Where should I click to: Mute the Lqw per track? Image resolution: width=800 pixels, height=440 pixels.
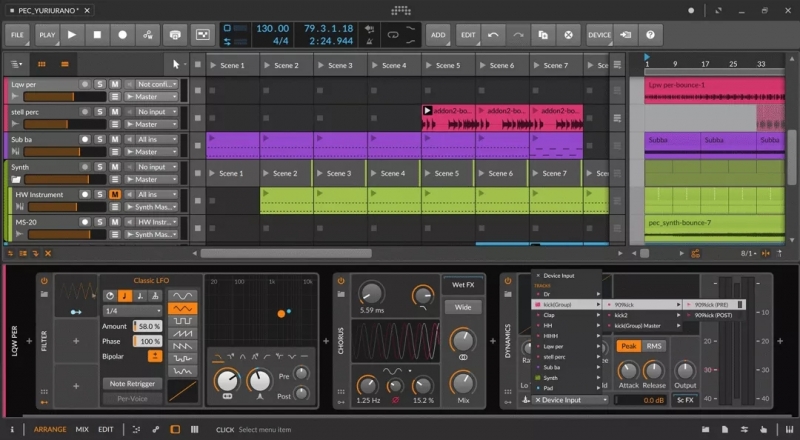pyautogui.click(x=115, y=84)
